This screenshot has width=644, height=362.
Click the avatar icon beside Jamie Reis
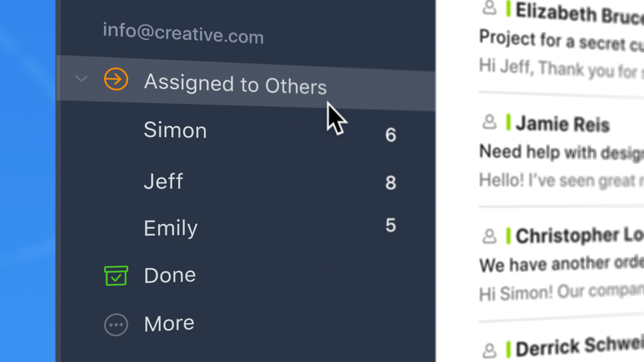pyautogui.click(x=489, y=122)
